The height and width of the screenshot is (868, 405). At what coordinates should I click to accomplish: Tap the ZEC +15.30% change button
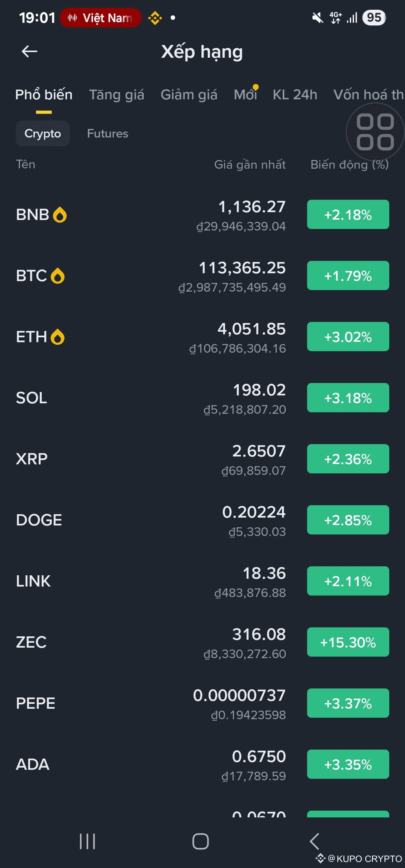[x=348, y=642]
